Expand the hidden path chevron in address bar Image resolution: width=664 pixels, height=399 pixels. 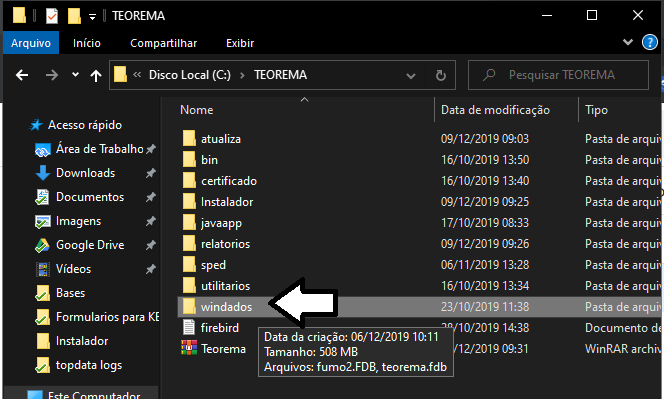click(x=137, y=75)
